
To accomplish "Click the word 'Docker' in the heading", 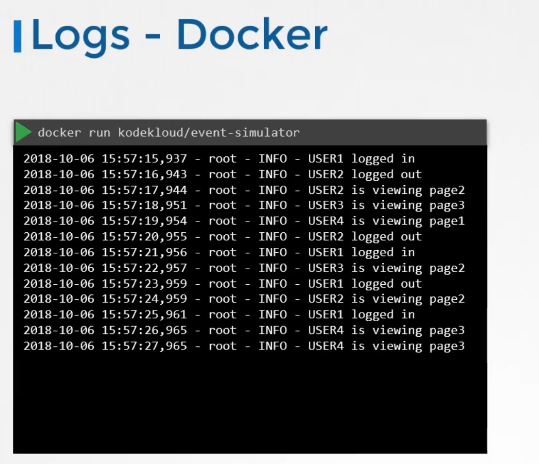I will click(252, 34).
